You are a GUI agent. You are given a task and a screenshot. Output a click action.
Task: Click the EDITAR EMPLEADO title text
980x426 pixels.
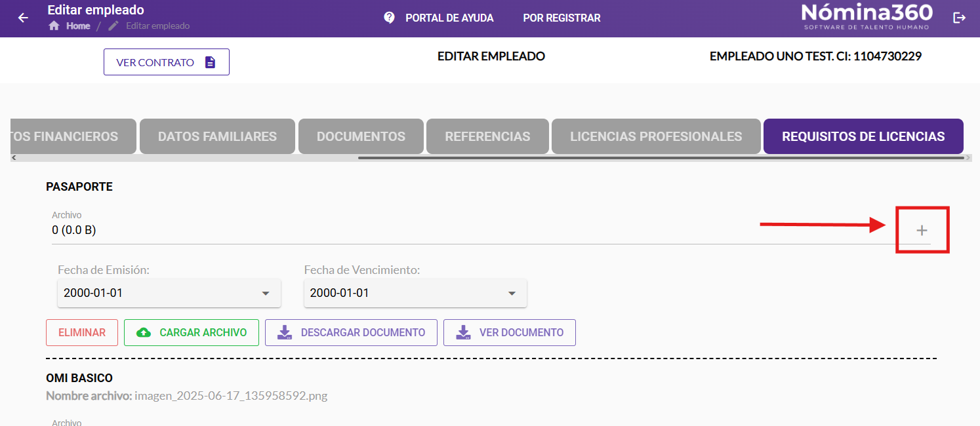pos(491,56)
